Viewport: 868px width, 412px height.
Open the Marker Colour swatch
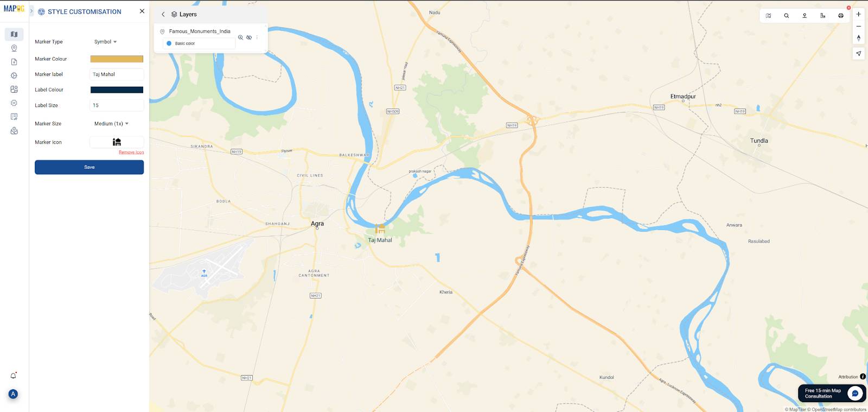click(117, 59)
